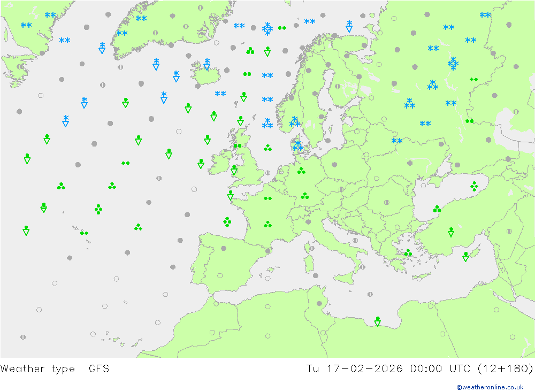Click the two-dot rain symbol near the Azores
Viewport: 535px width, 392px height.
(x=85, y=233)
